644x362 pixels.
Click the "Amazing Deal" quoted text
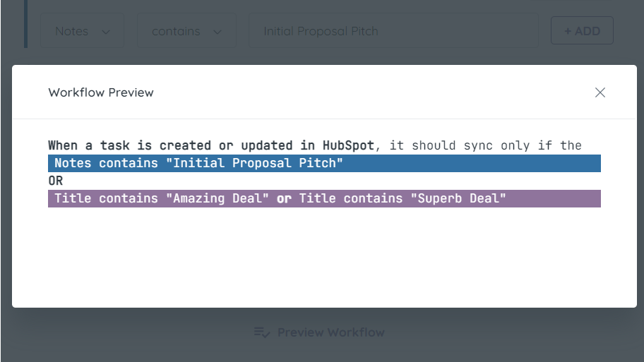(x=217, y=198)
